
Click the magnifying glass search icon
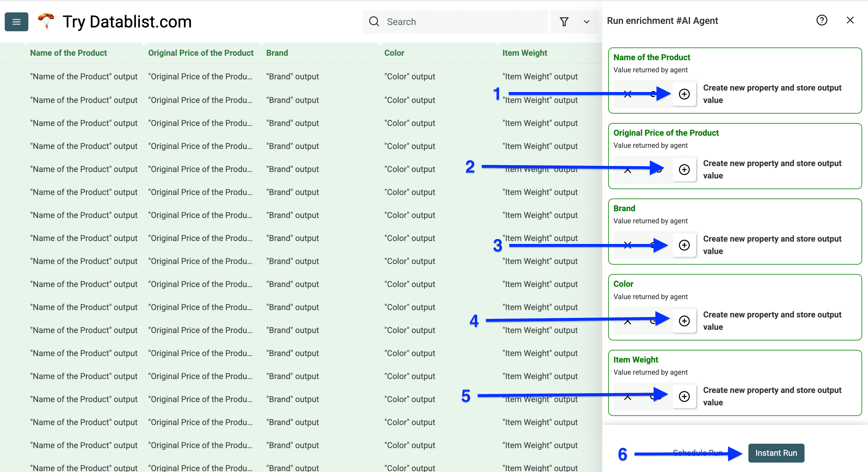[374, 21]
